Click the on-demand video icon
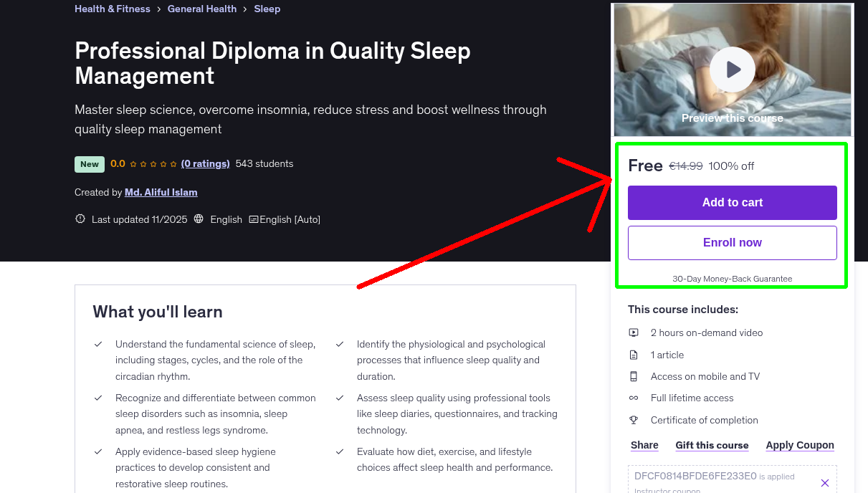The width and height of the screenshot is (868, 493). click(x=634, y=332)
